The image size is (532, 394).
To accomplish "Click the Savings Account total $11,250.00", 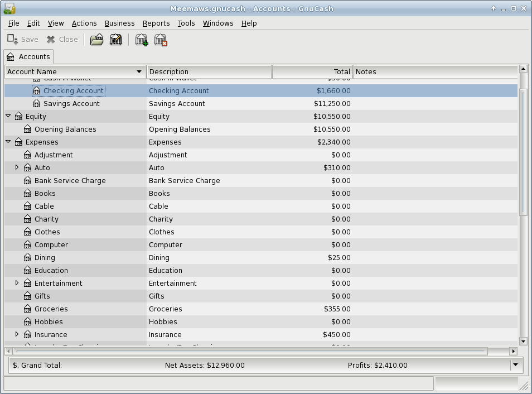I will click(332, 104).
